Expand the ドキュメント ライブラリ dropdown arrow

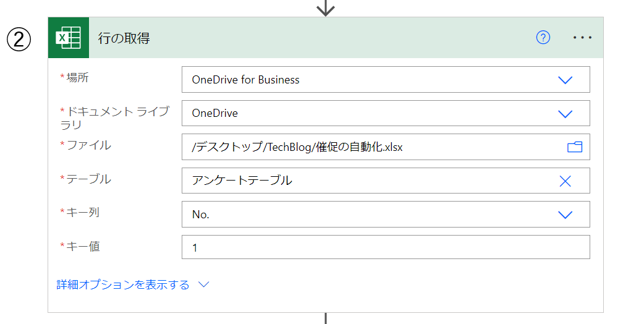(565, 113)
